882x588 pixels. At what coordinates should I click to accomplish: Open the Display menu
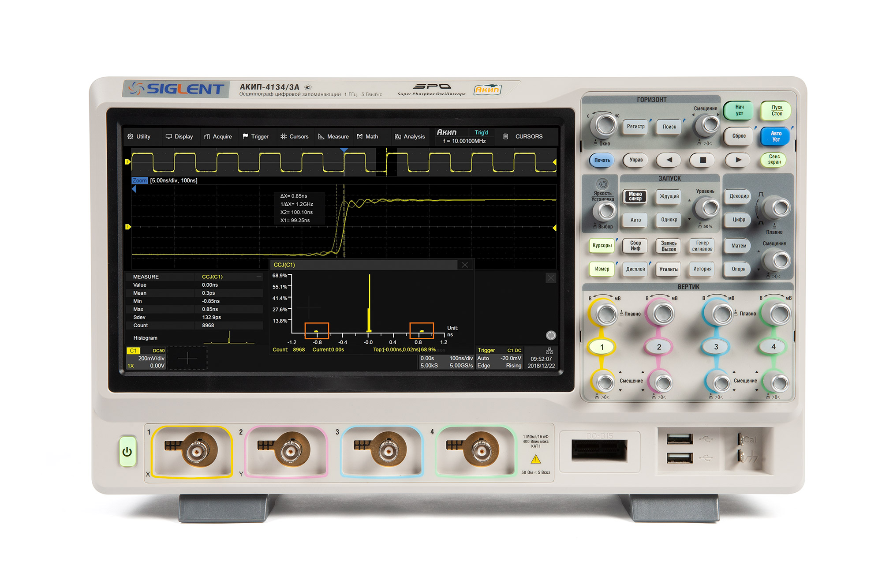pos(179,136)
